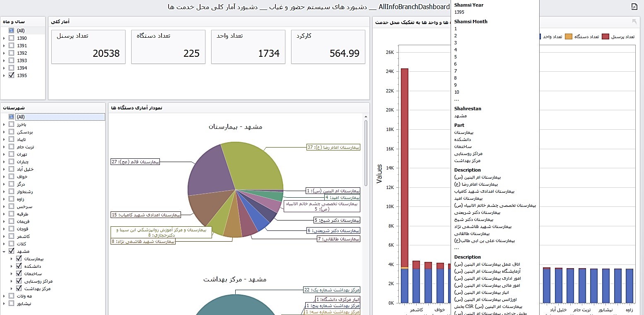This screenshot has height=315, width=644.
Task: Expand the نیشابور tree node
Action: [4, 303]
